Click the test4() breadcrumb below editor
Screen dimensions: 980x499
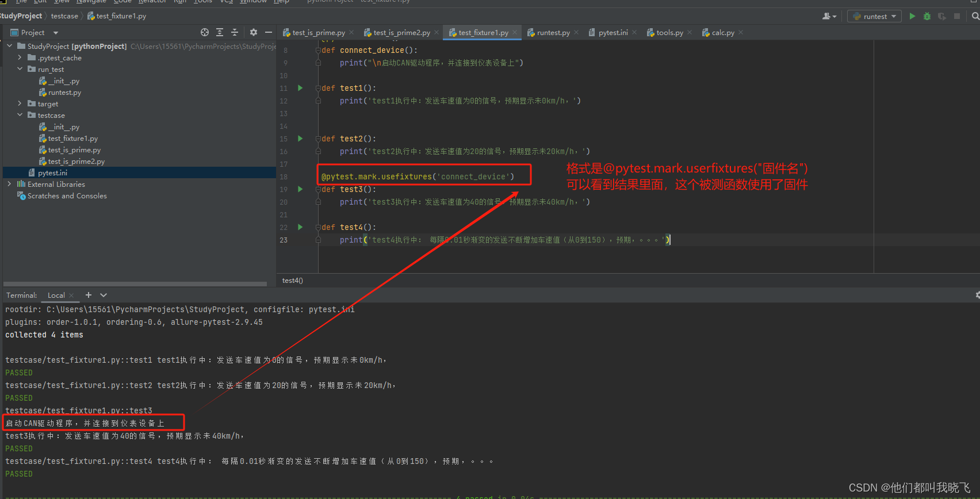click(x=292, y=281)
